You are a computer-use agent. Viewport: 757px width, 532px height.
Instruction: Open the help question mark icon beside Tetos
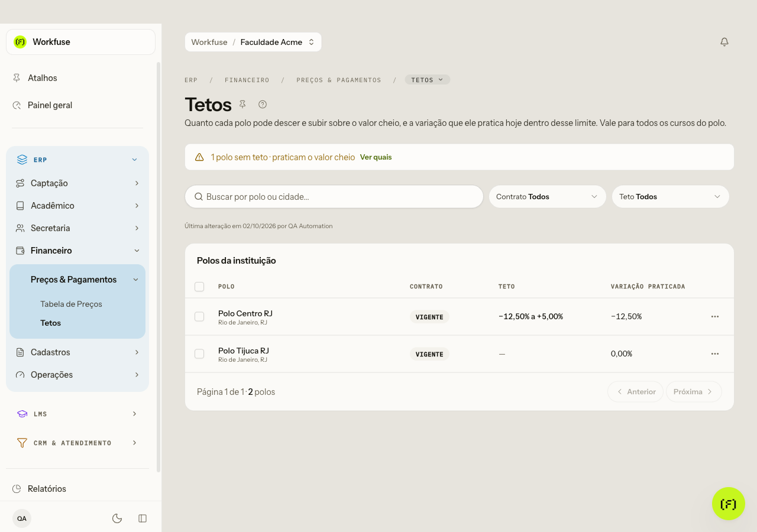[x=263, y=104]
